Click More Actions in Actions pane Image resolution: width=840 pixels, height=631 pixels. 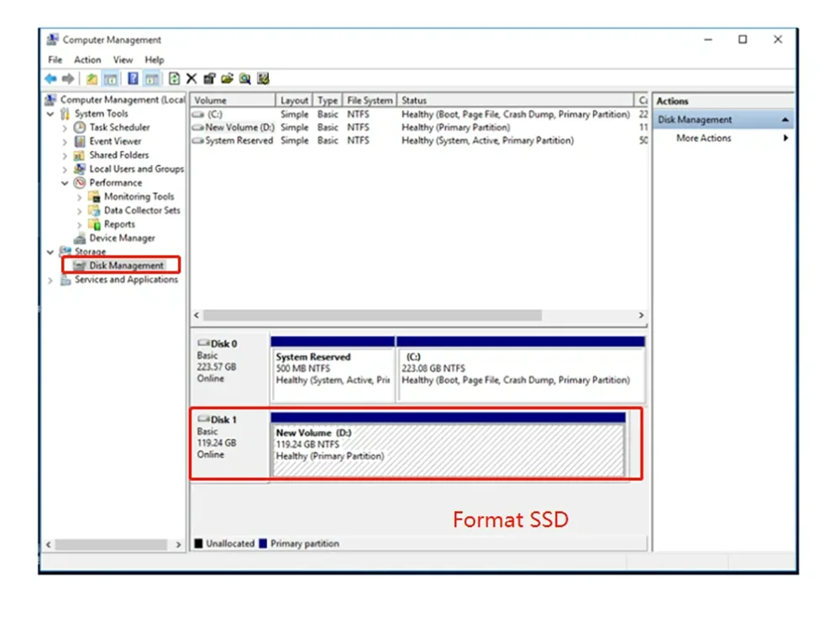pos(703,139)
